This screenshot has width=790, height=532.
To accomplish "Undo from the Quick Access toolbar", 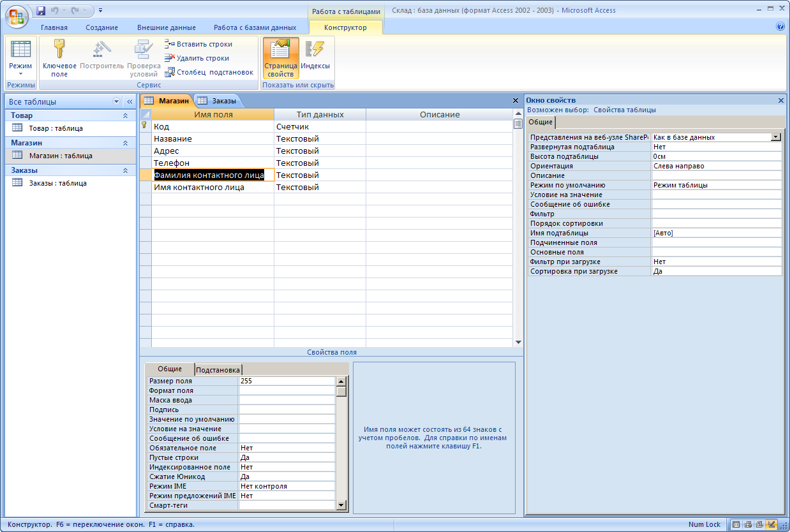I will (54, 10).
